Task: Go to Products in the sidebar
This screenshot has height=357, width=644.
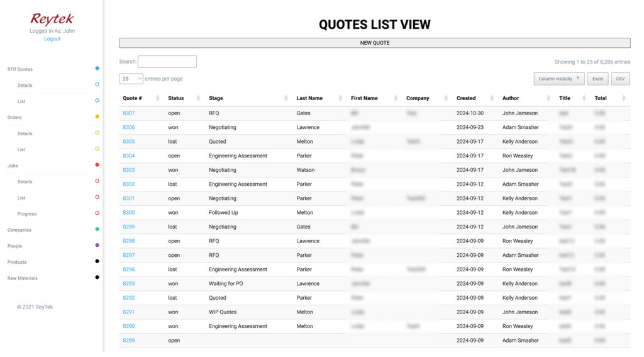Action: 17,262
